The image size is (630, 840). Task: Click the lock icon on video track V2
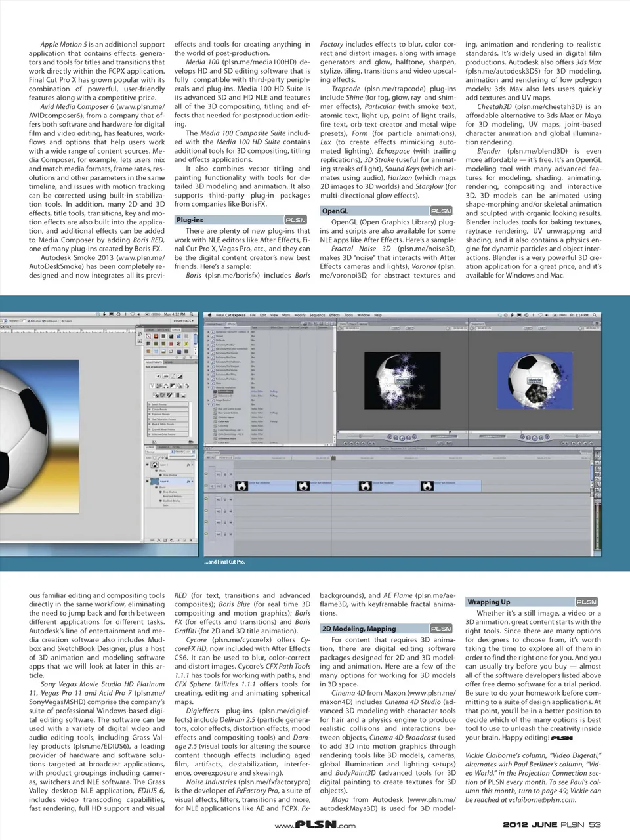pos(224,474)
